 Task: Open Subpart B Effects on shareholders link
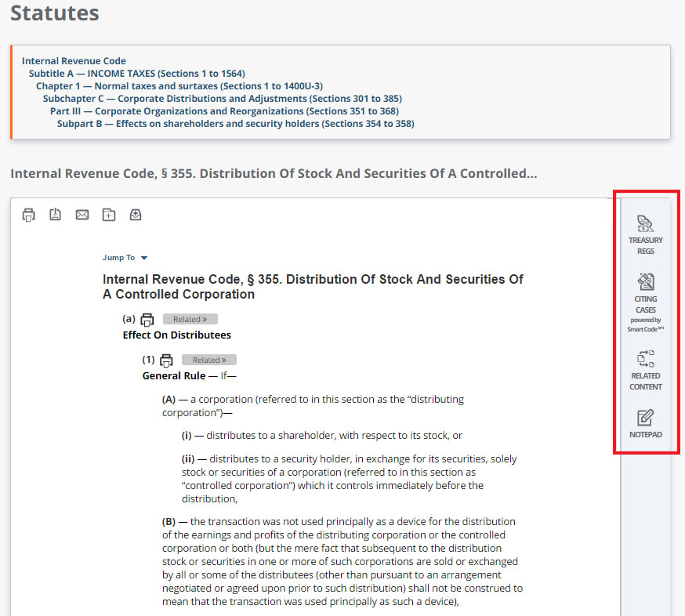[235, 124]
